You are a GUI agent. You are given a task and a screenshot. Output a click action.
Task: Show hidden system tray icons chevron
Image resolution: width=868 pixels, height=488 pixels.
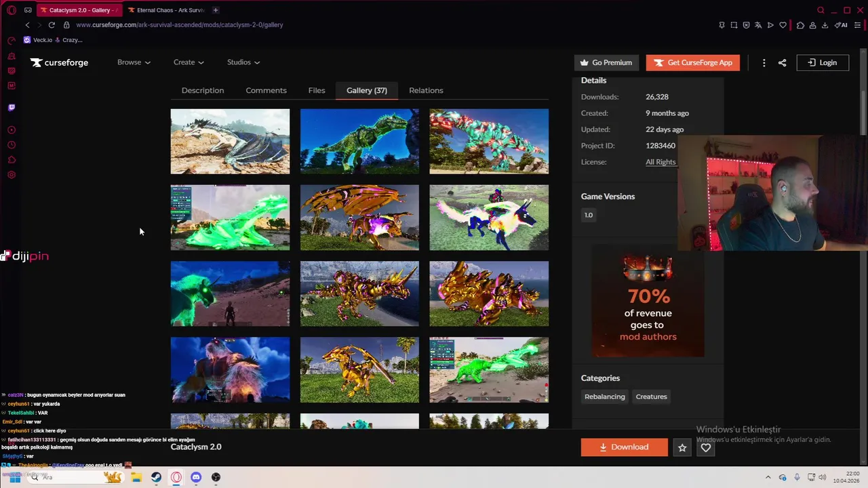click(768, 477)
